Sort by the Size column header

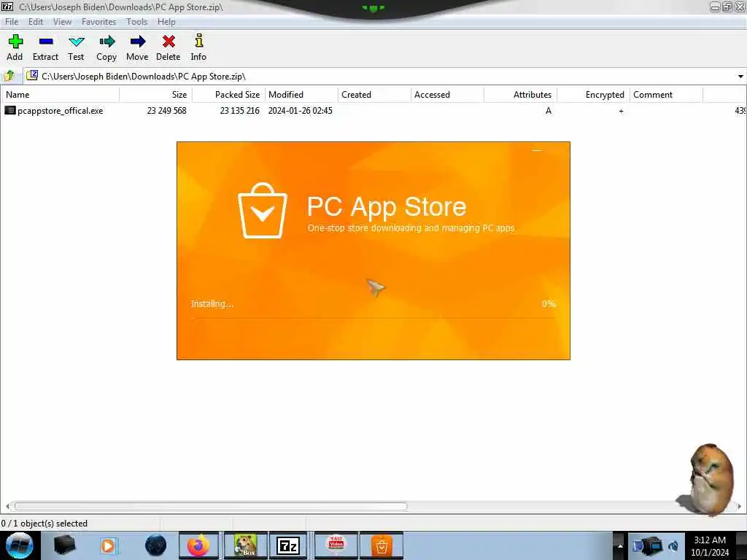[x=156, y=95]
